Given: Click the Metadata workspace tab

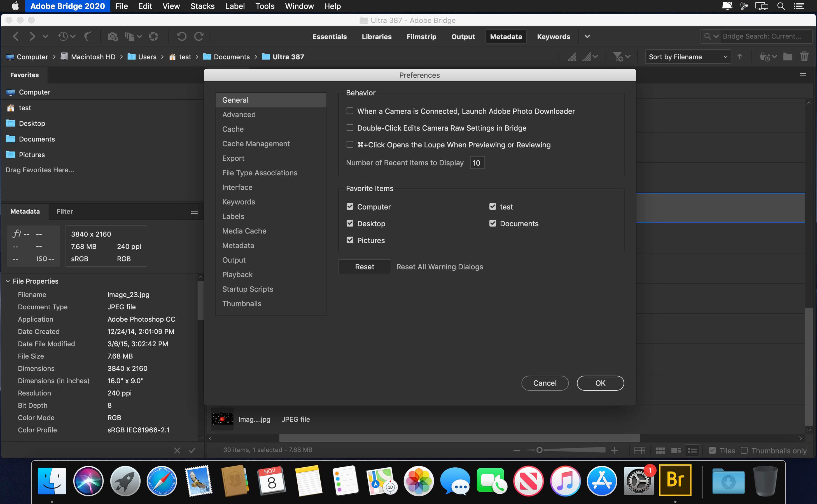Looking at the screenshot, I should (505, 36).
